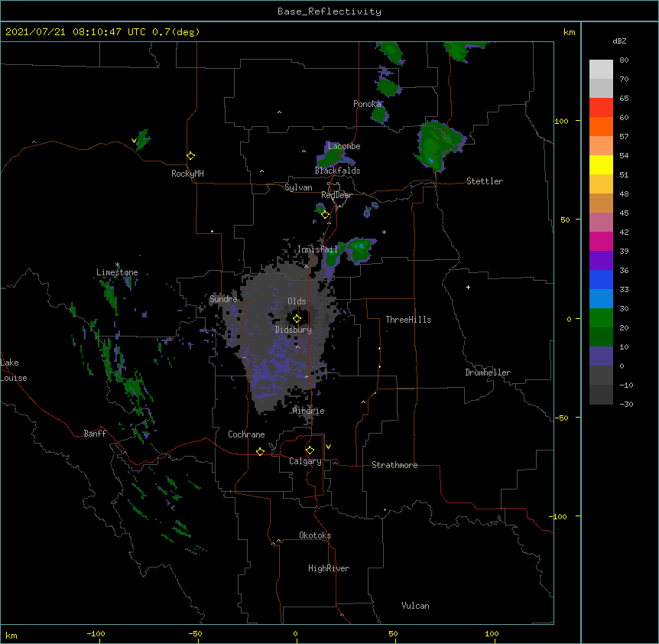Image resolution: width=659 pixels, height=644 pixels.
Task: Select the red swatch in the dBZ legend
Action: [x=601, y=108]
